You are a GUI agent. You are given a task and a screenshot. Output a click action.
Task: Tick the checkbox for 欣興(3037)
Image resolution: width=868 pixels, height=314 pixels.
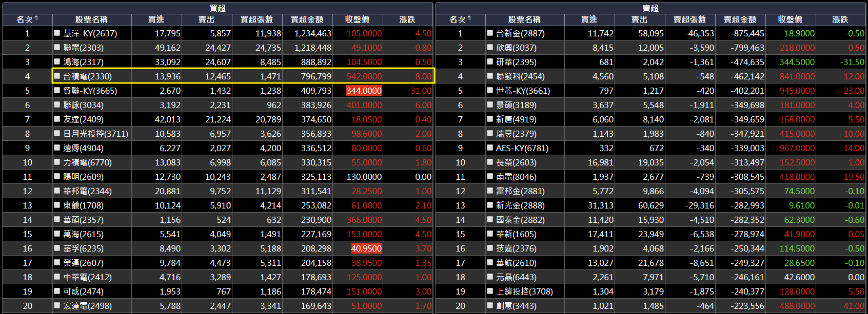[x=490, y=47]
